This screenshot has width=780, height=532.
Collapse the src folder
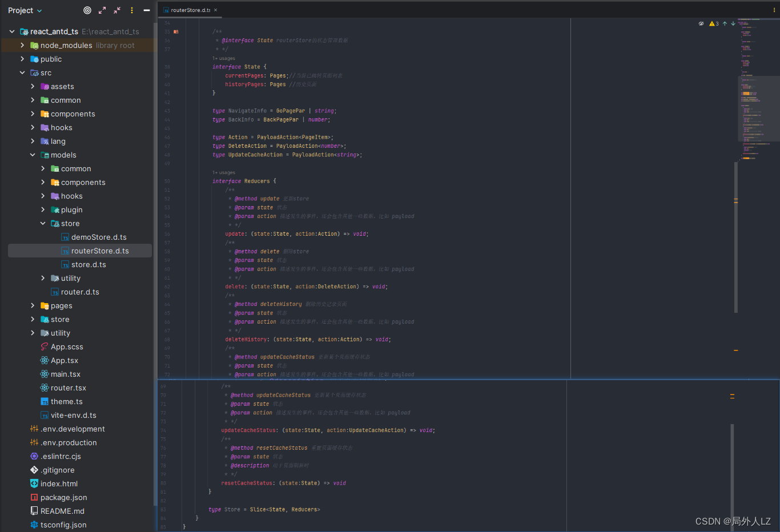click(x=22, y=72)
